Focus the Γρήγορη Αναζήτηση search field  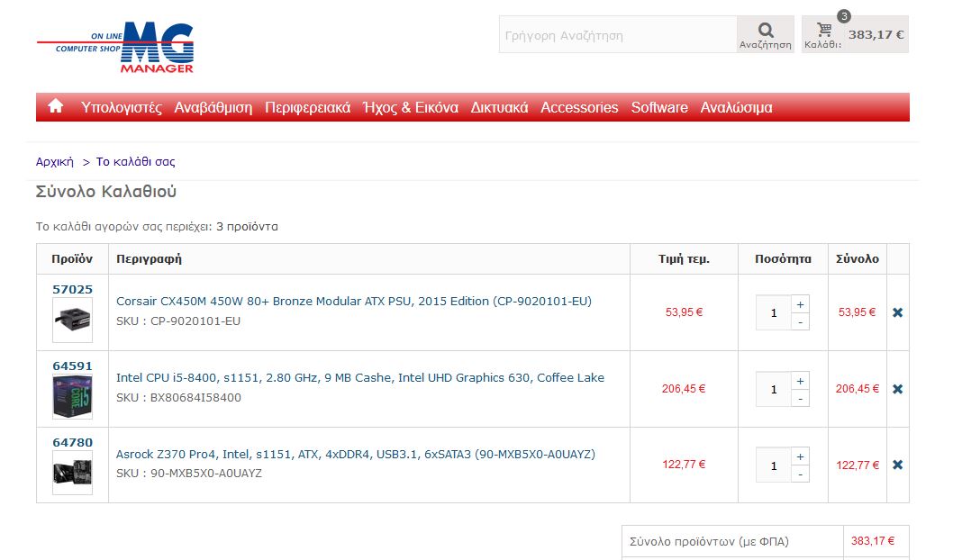618,34
